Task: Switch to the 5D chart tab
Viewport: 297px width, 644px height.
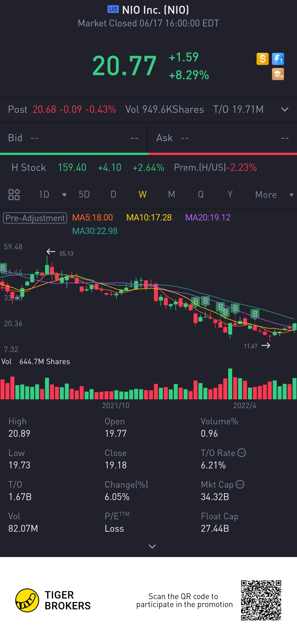Action: [x=84, y=195]
